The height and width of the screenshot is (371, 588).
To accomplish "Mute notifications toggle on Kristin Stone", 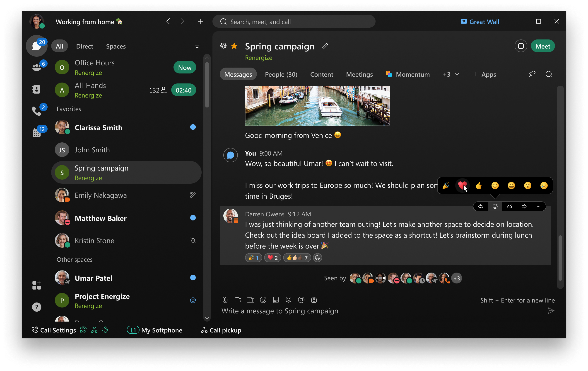I will pos(193,240).
